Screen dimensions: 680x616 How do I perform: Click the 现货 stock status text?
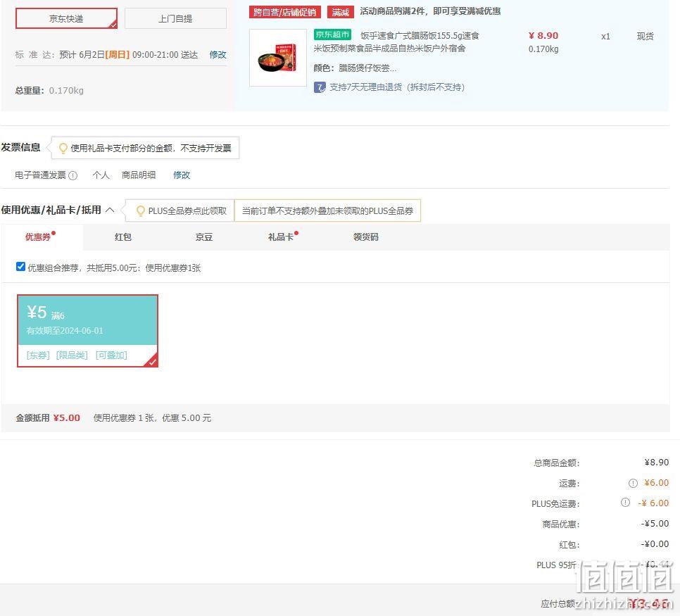[646, 37]
